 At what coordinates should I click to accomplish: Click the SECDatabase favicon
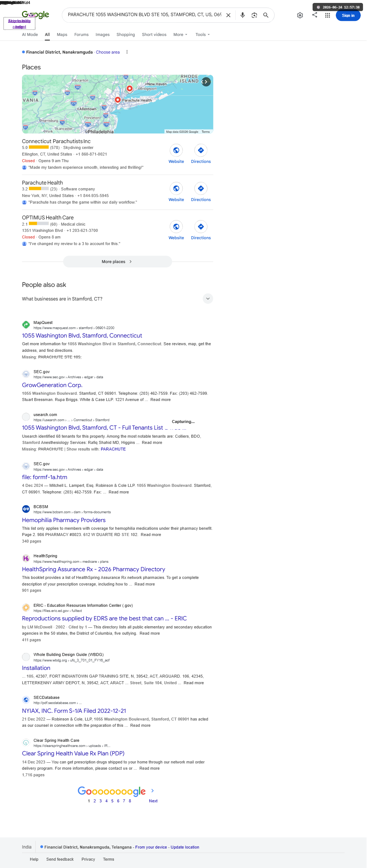click(x=26, y=700)
